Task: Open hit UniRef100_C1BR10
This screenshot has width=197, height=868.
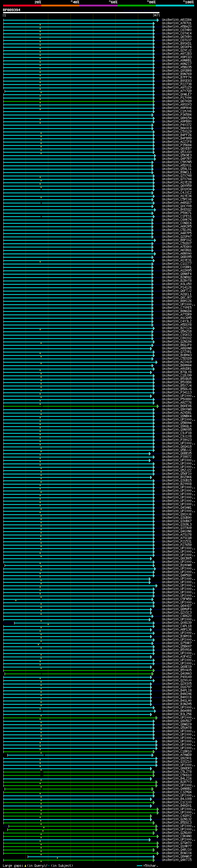Action: click(x=176, y=751)
